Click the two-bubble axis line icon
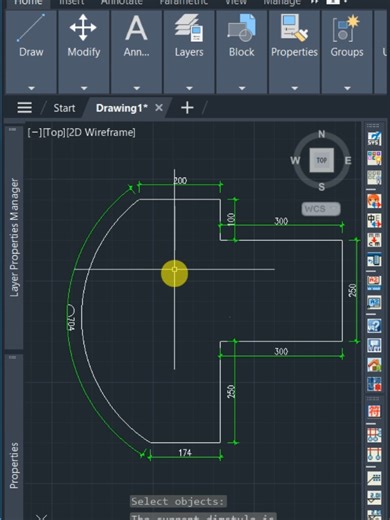This screenshot has height=520, width=390. (x=374, y=455)
